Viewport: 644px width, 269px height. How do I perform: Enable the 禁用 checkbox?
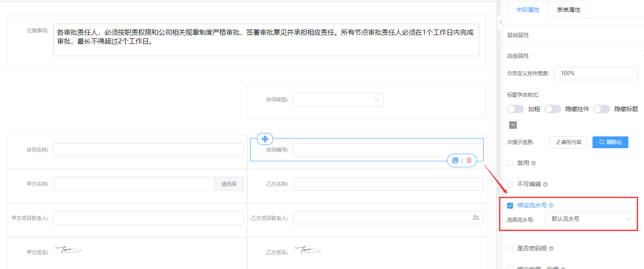510,163
